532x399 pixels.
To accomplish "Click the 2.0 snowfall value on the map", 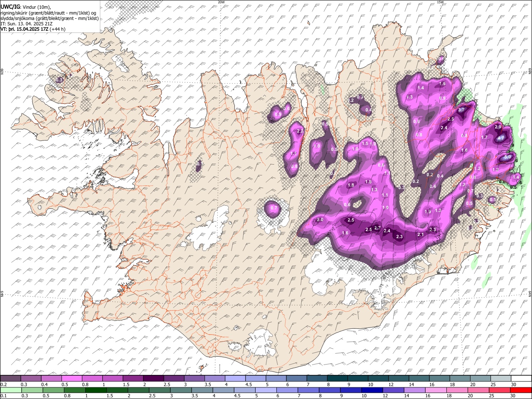I will click(320, 220).
